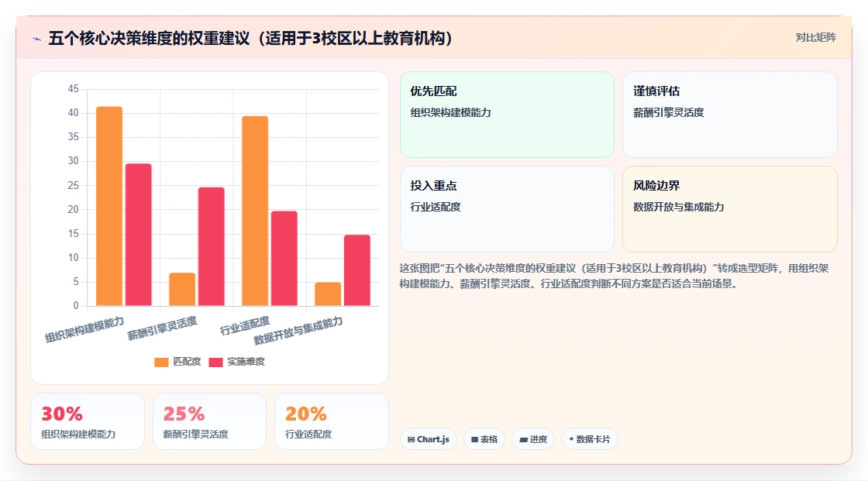868x481 pixels.
Task: Click the orange 行业适配度 bar
Action: pos(255,211)
